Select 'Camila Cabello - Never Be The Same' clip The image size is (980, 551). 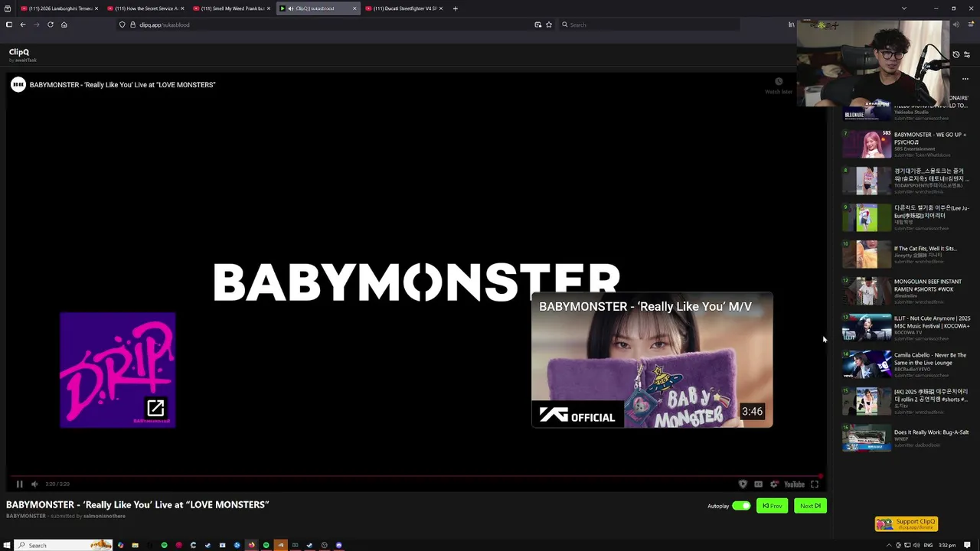point(906,364)
